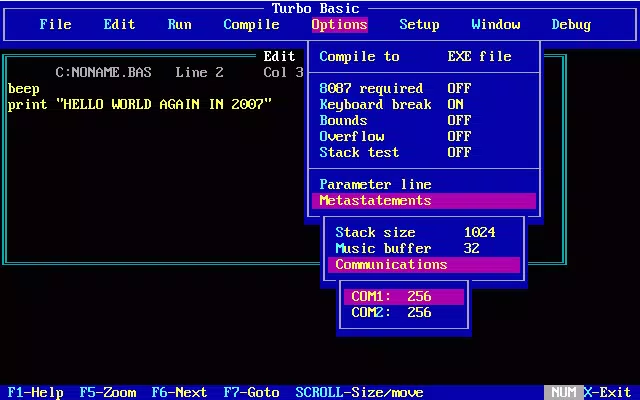Open the File menu
Viewport: 640px width, 400px height.
pos(56,24)
